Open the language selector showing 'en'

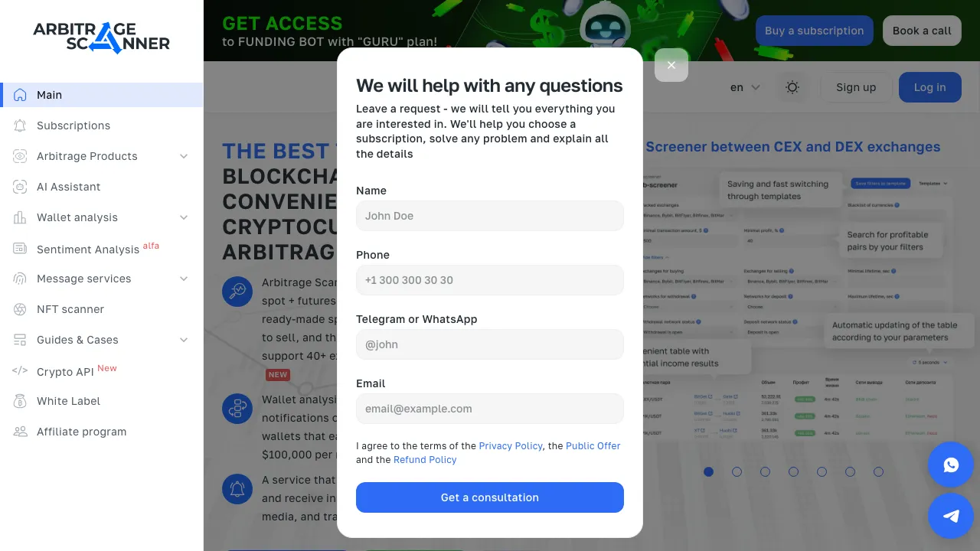click(743, 87)
